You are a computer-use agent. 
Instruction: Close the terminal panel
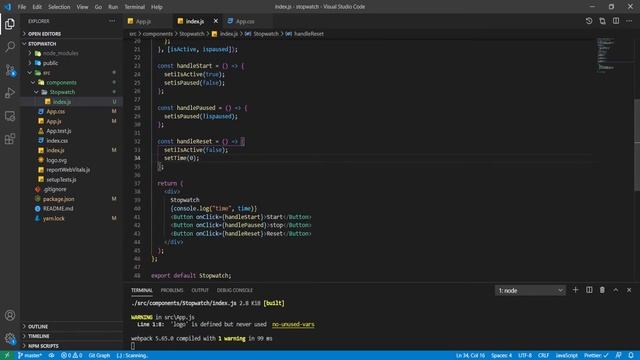point(629,290)
